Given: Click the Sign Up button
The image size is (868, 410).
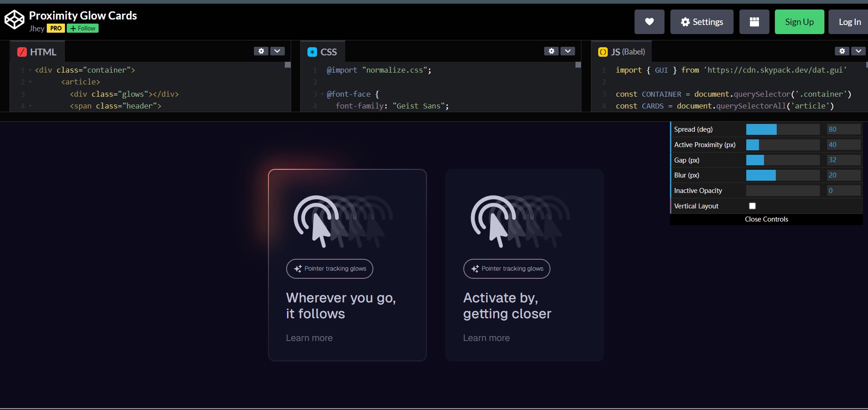Looking at the screenshot, I should tap(799, 22).
